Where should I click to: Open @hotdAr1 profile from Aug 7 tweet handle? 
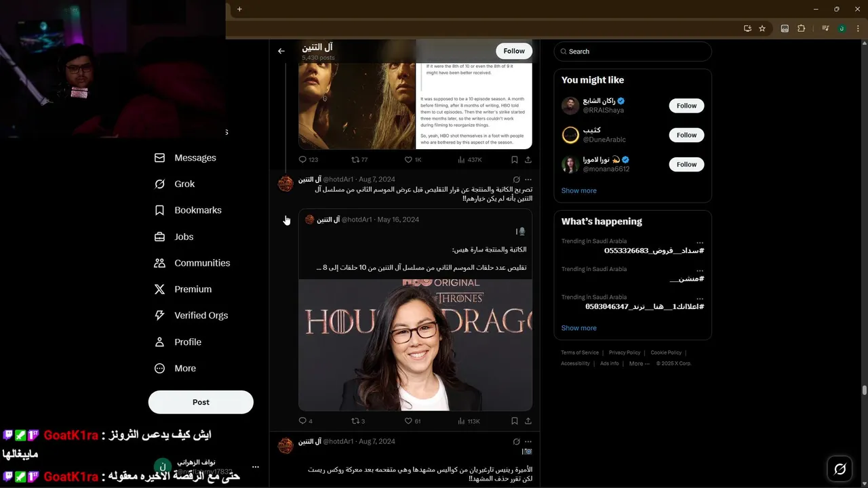pyautogui.click(x=338, y=180)
